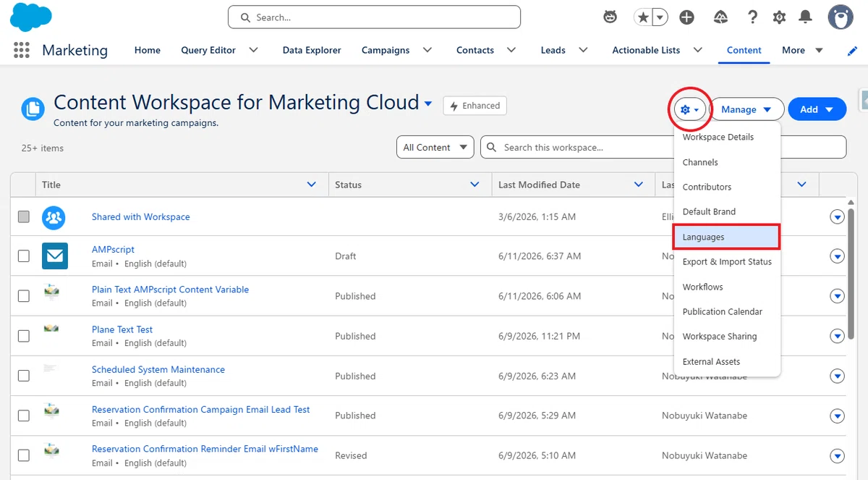Open the Trailhead learning icon
868x480 pixels.
tap(722, 17)
